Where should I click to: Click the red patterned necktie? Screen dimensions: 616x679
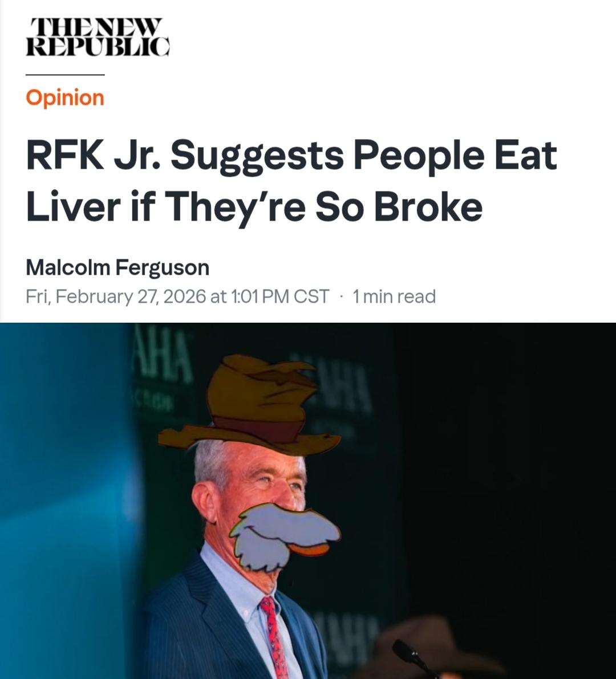pyautogui.click(x=274, y=637)
